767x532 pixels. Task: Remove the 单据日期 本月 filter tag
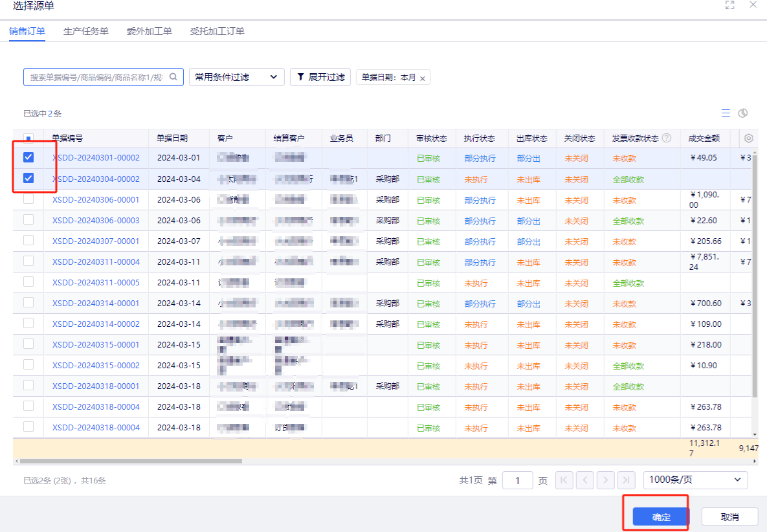point(423,78)
